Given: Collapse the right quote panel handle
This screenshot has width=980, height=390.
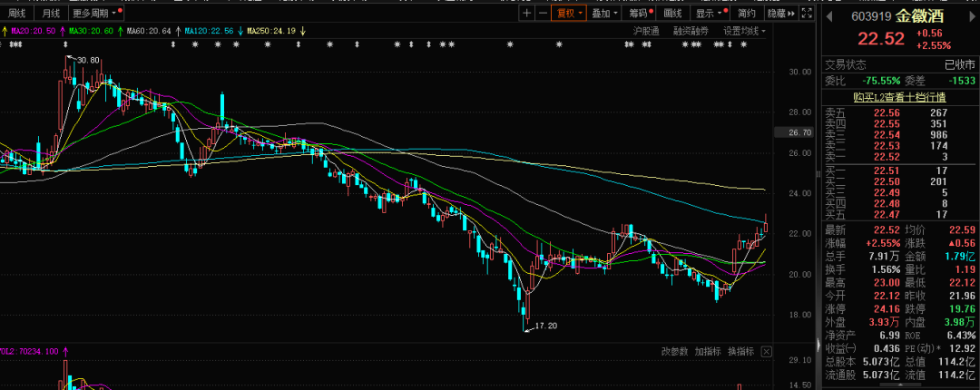Looking at the screenshot, I should click(x=818, y=344).
